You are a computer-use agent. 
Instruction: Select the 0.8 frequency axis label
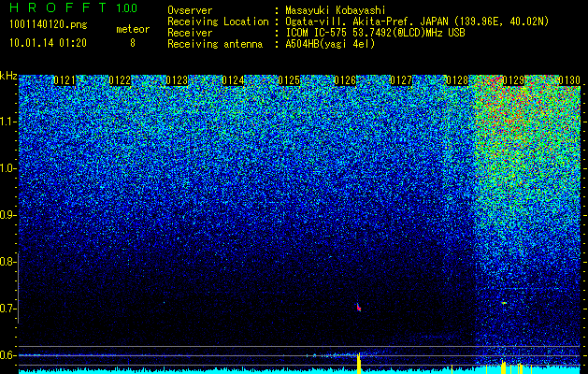point(7,262)
